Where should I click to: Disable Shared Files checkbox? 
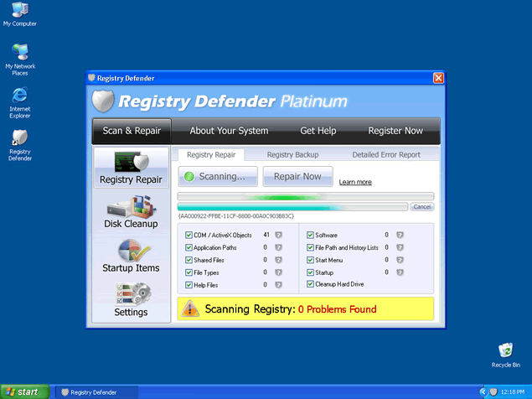pyautogui.click(x=189, y=260)
